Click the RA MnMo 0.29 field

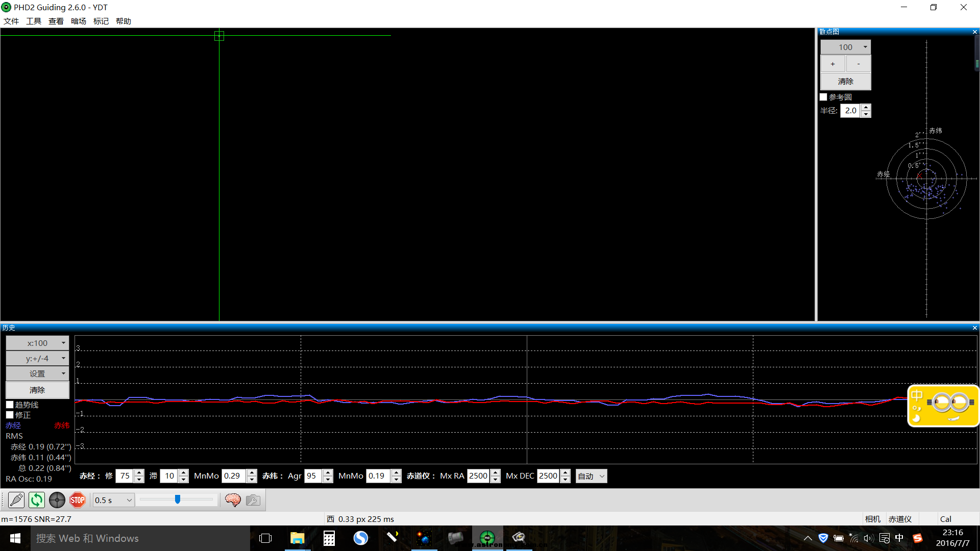click(234, 476)
